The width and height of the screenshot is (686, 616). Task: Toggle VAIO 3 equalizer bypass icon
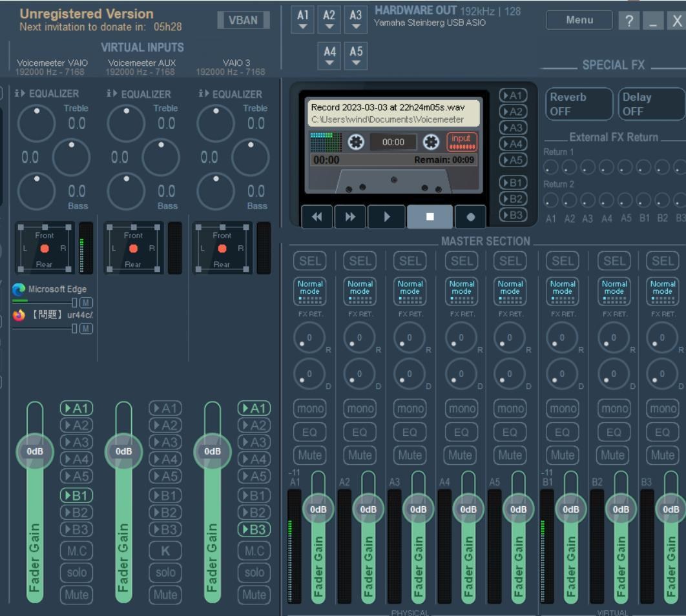[x=203, y=94]
